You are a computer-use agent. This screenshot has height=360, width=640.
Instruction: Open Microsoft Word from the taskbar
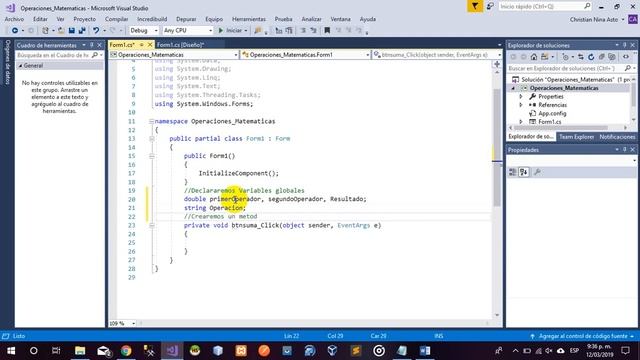click(x=425, y=351)
